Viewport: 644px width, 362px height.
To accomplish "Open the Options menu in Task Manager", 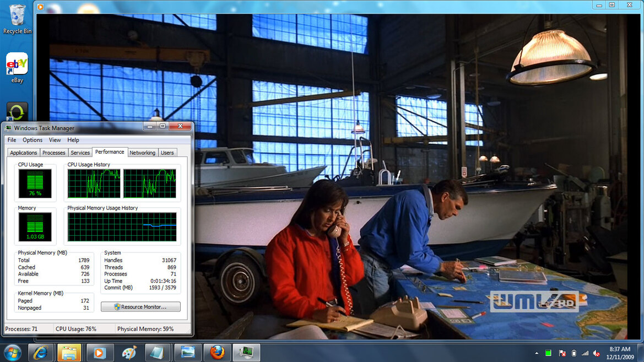I will tap(33, 140).
